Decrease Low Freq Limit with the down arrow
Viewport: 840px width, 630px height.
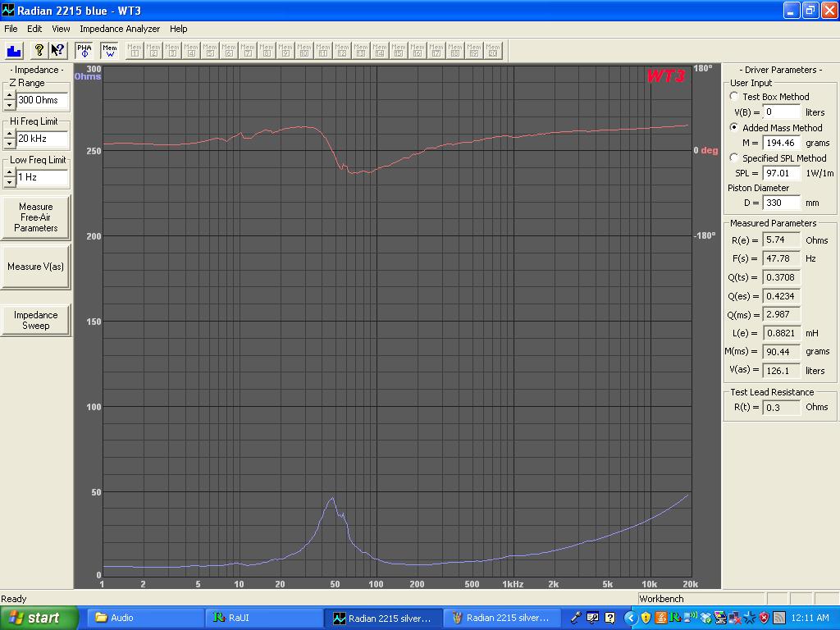click(x=9, y=182)
